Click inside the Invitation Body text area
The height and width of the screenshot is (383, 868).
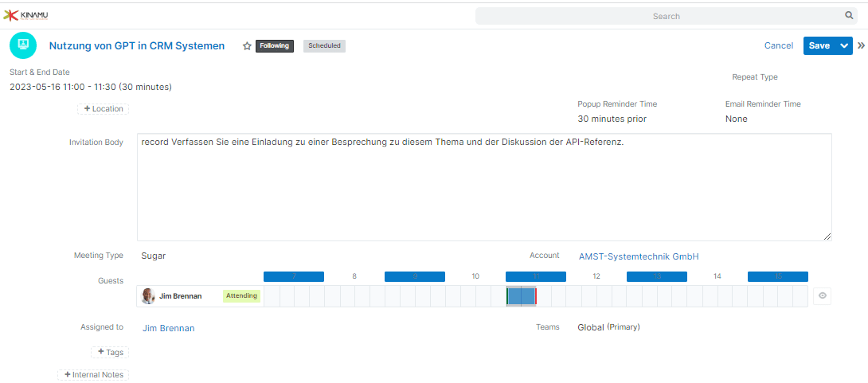tap(484, 187)
